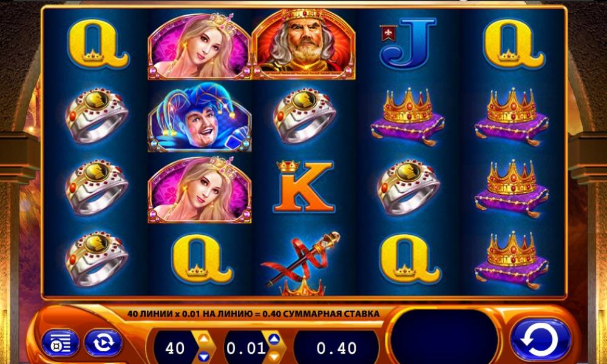607x364 pixels.
Task: Click the top Princess symbol on reel two
Action: (x=199, y=45)
